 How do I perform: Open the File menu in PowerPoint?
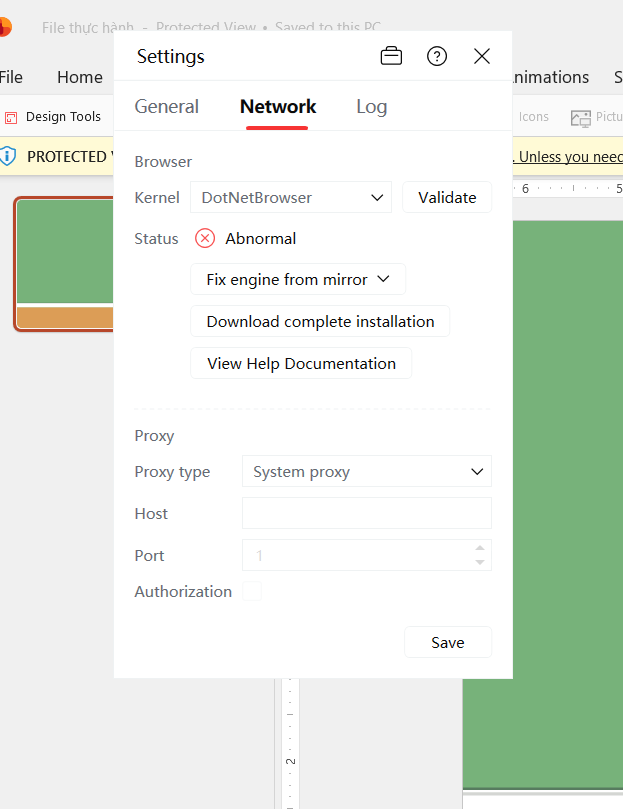(x=11, y=77)
